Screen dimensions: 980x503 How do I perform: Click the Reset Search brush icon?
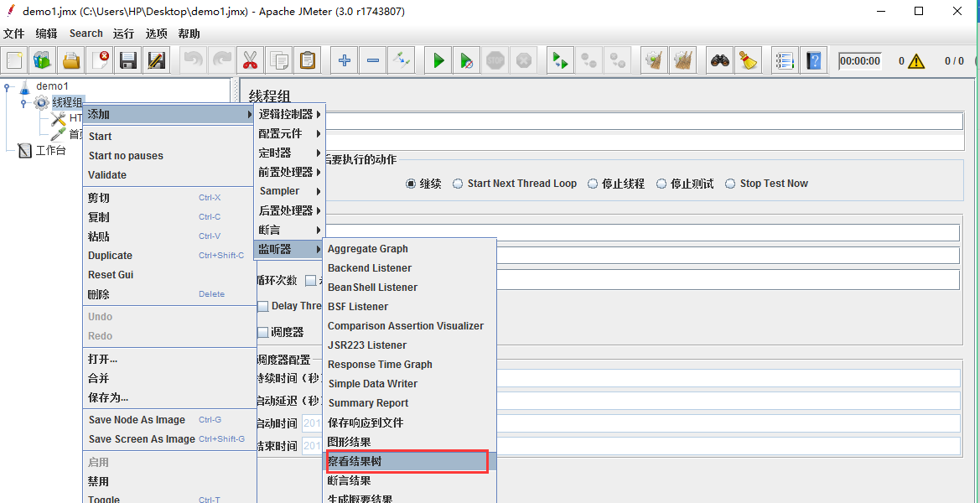[748, 60]
